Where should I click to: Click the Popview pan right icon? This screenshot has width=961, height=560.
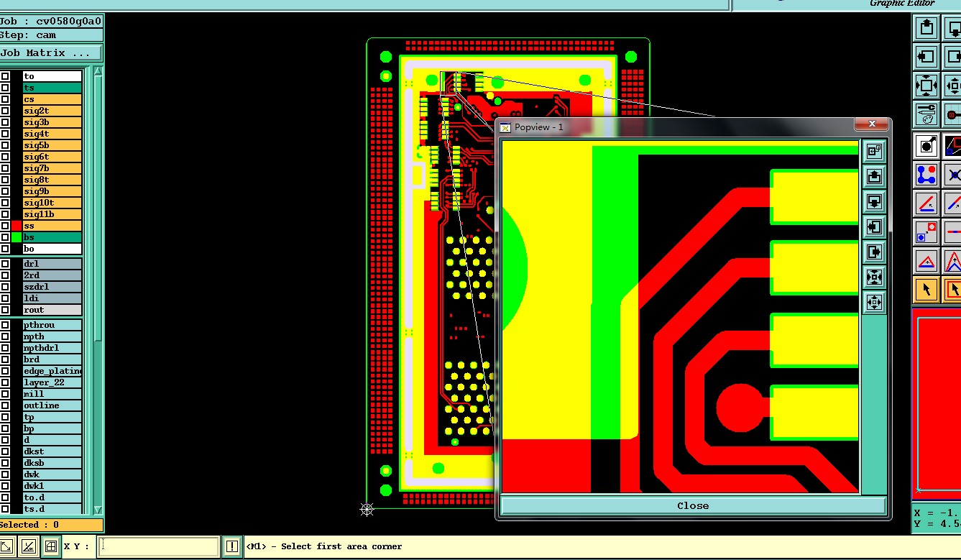[874, 252]
